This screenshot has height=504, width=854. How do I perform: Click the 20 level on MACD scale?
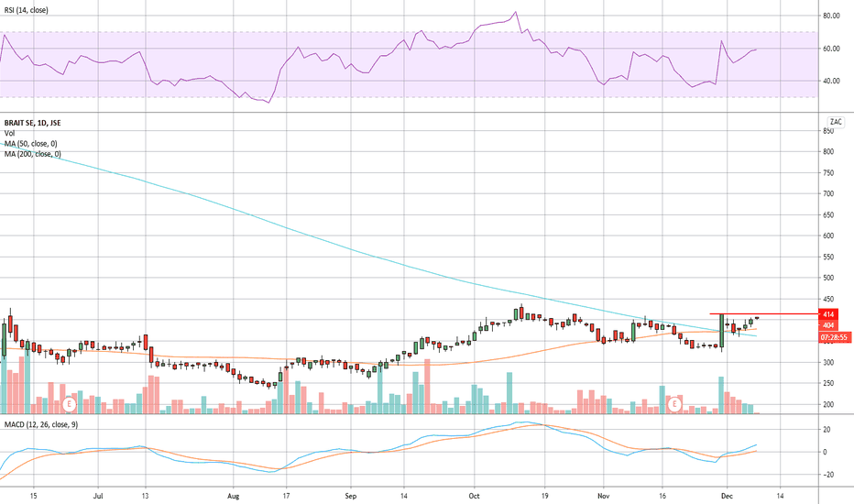click(827, 430)
